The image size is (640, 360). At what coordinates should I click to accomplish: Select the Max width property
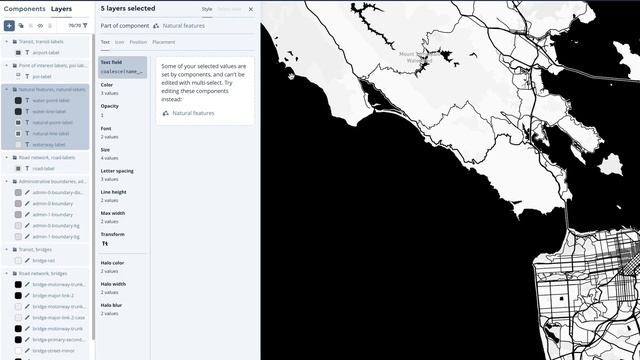(x=122, y=218)
